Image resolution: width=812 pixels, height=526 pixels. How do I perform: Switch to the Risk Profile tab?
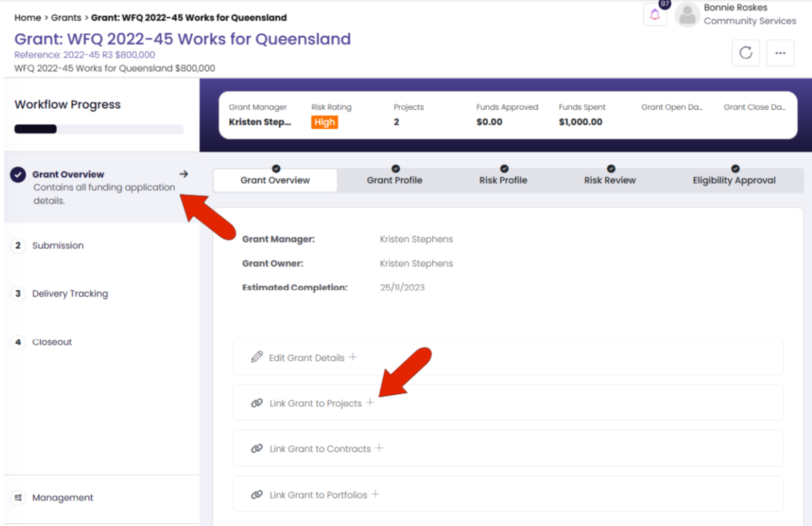503,180
